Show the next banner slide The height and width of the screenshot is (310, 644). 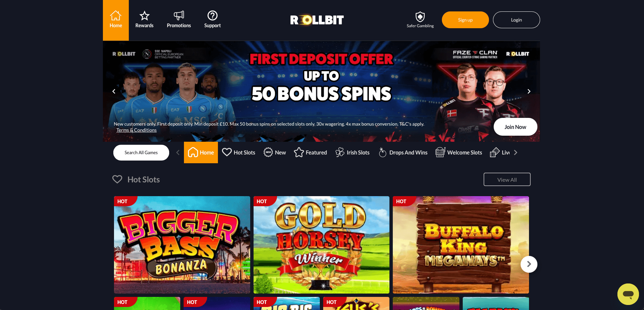click(x=529, y=91)
